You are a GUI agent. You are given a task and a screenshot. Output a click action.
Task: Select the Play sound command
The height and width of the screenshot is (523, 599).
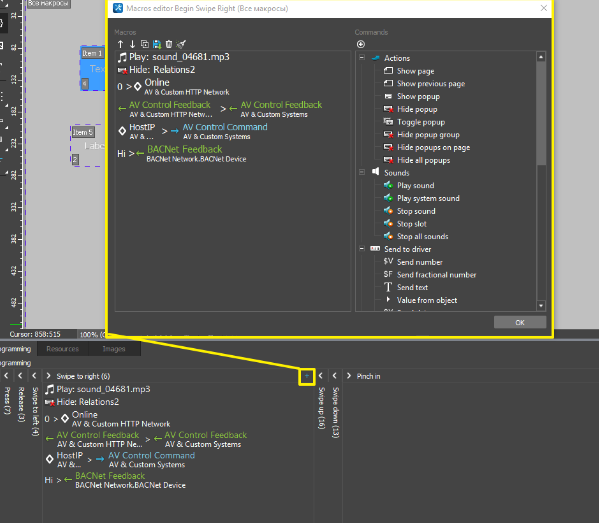[x=416, y=185]
